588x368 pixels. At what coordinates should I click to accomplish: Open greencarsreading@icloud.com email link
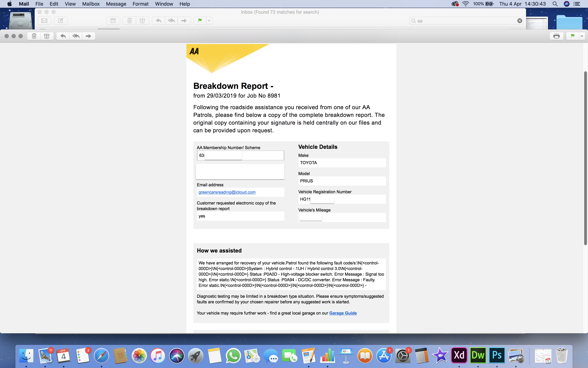(x=227, y=192)
